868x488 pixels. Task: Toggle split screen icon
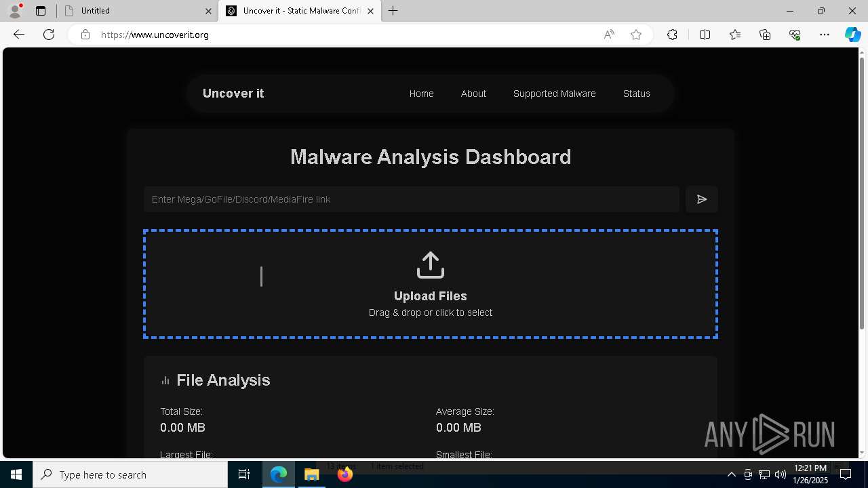coord(705,35)
